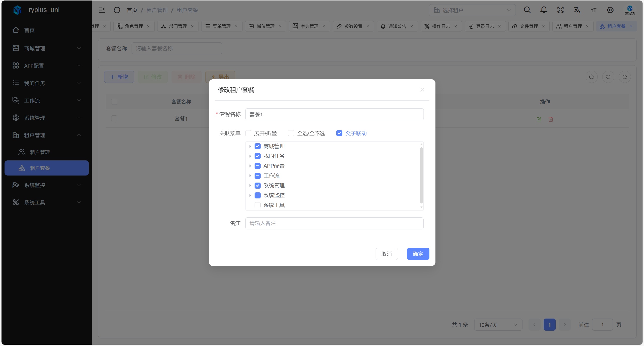Check the 系统工具 tree checkbox
This screenshot has width=644, height=346.
[x=257, y=205]
